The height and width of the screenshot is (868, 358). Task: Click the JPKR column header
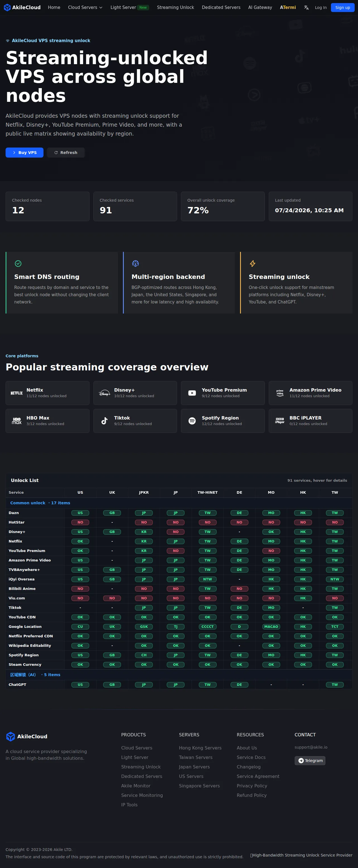point(144,492)
